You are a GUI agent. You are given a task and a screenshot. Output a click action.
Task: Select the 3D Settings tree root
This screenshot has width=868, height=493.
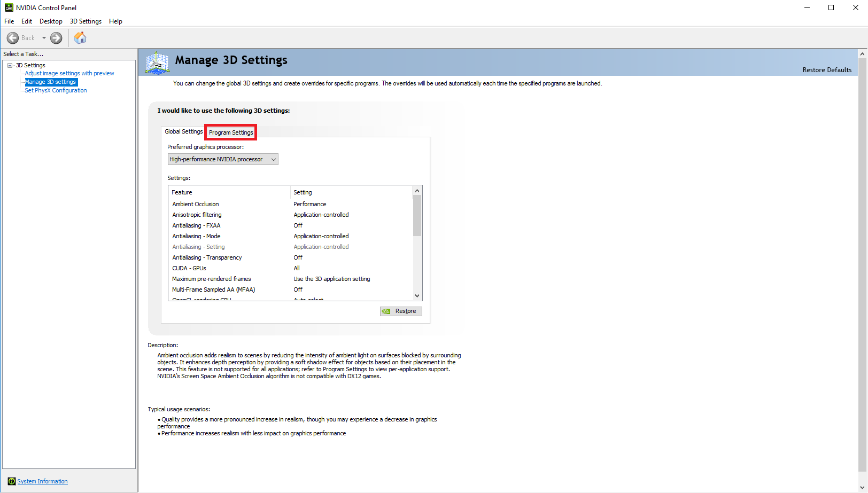point(30,65)
